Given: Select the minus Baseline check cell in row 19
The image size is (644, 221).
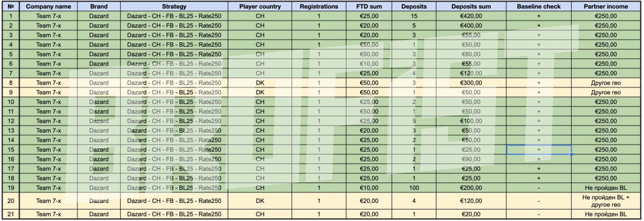Looking at the screenshot, I should (539, 188).
